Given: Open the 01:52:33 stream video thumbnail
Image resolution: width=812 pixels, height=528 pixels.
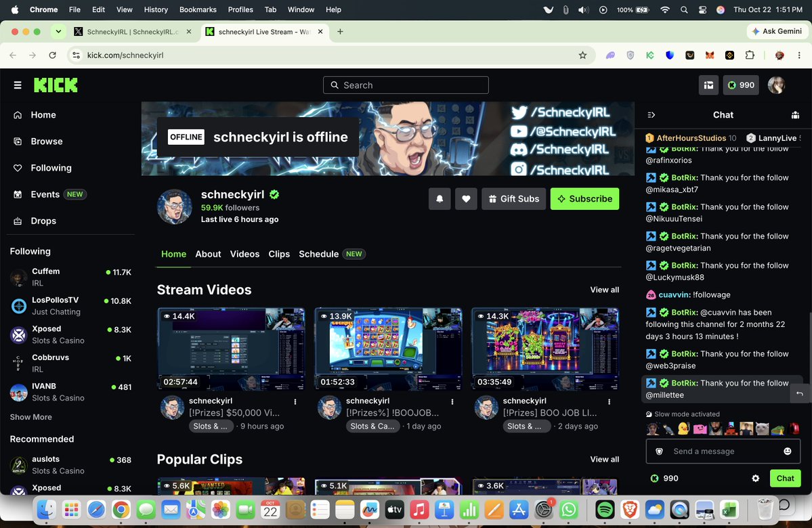Looking at the screenshot, I should tap(388, 349).
